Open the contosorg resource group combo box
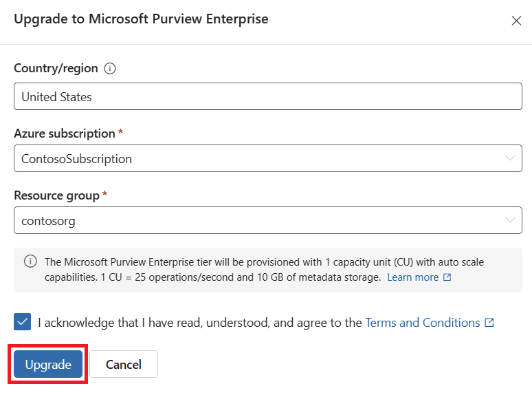 click(267, 220)
